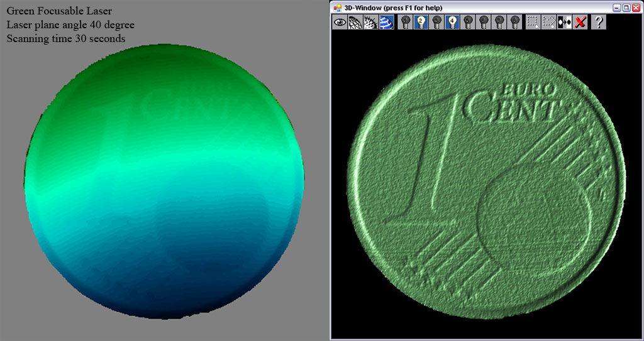Click the 3D-Window title bar
644x341 pixels.
coord(472,8)
